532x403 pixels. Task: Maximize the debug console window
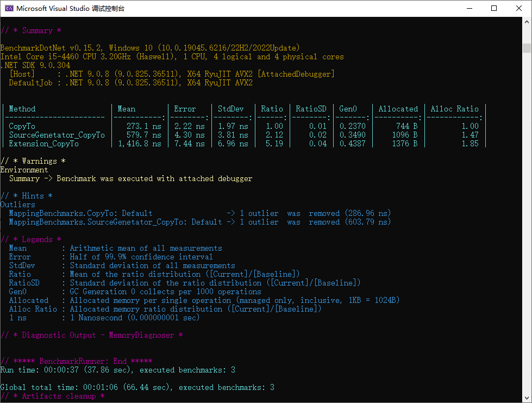coord(493,9)
